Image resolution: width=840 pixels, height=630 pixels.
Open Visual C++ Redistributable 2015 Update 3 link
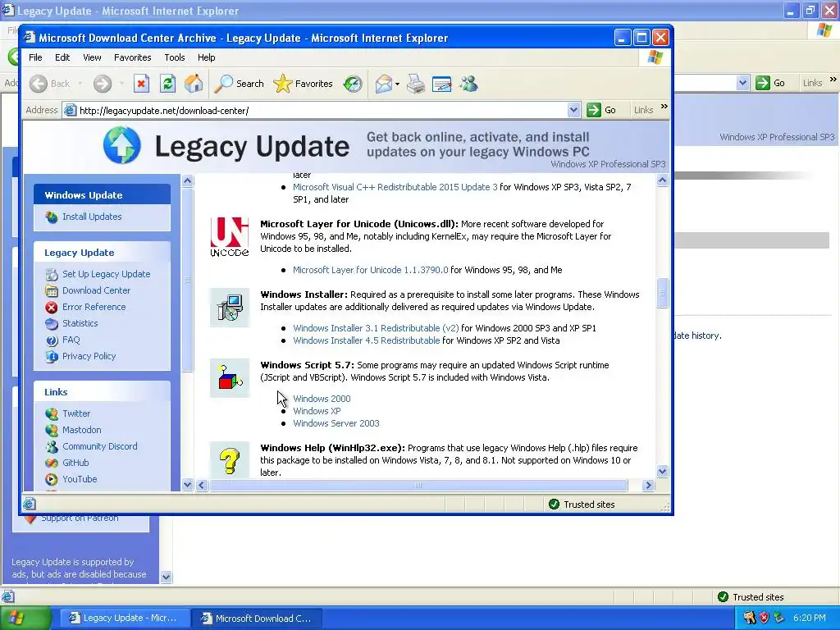tap(395, 187)
